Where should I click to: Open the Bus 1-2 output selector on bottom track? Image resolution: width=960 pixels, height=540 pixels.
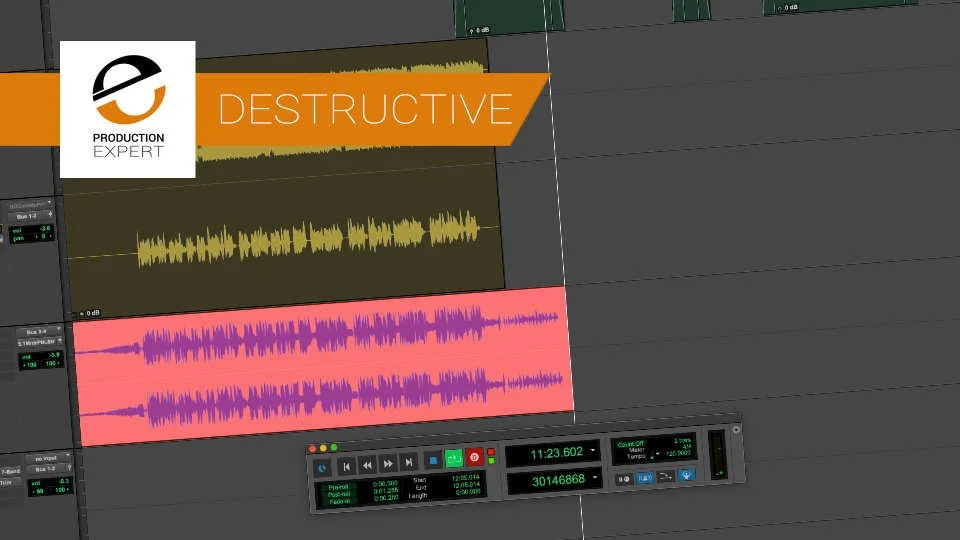(49, 469)
